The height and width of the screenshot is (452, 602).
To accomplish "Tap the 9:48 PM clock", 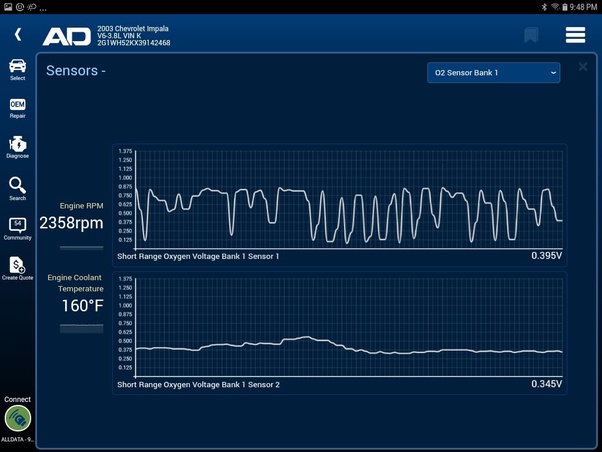I will (x=583, y=7).
